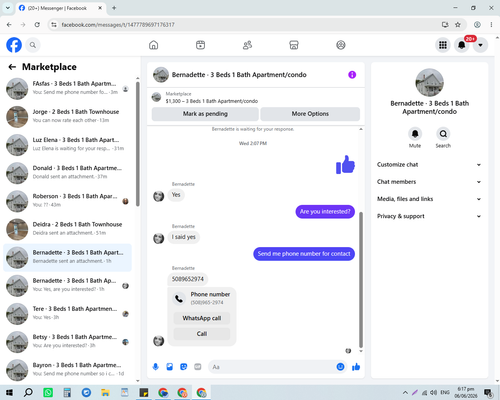The image size is (500, 400).
Task: Open the Friends icon in top navigation
Action: [x=247, y=45]
